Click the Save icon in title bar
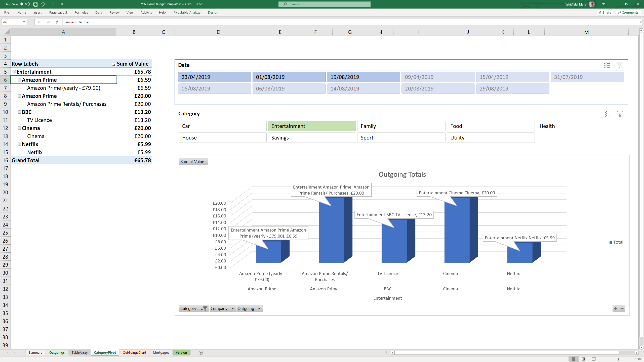 pos(35,4)
